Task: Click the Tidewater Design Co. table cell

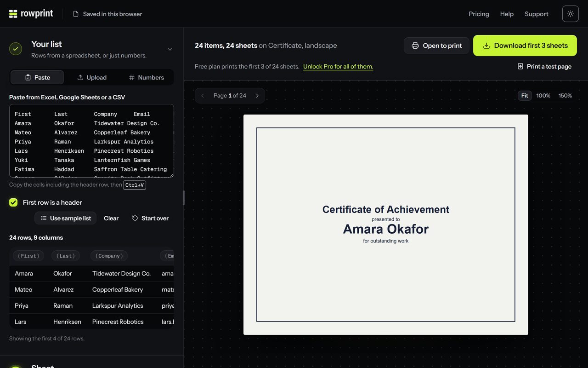Action: pos(121,273)
